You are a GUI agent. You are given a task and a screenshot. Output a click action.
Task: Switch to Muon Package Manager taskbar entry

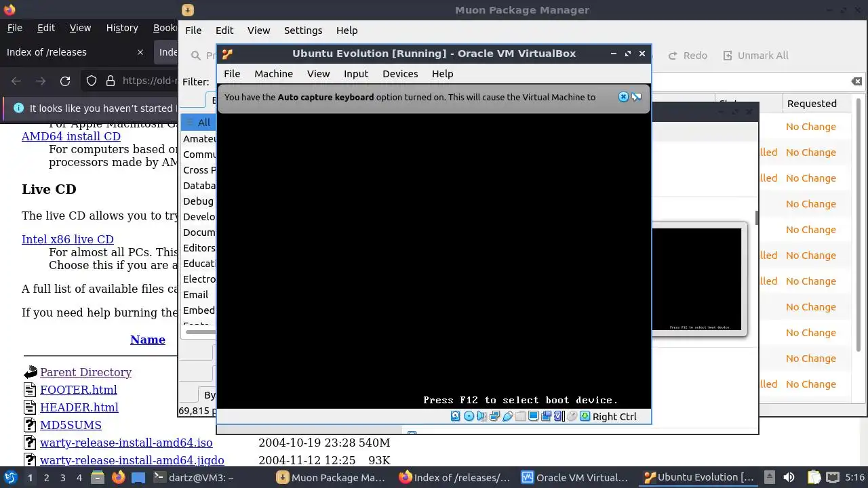pos(331,477)
